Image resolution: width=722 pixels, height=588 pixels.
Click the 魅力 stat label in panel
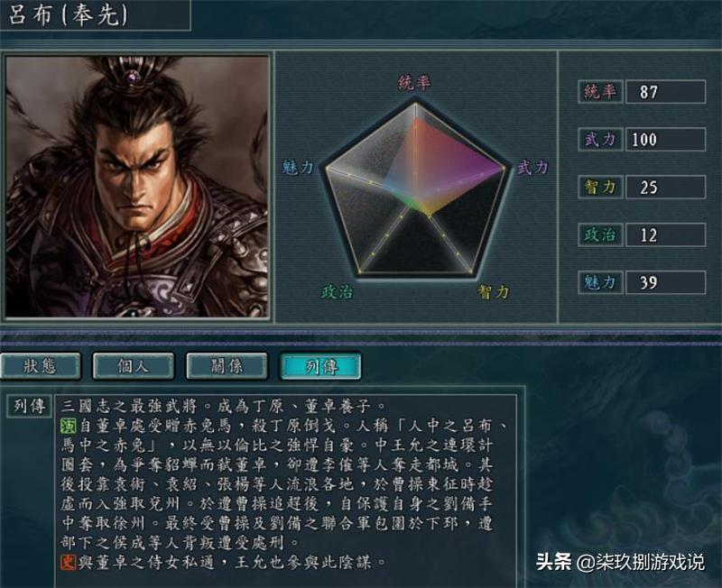(x=600, y=282)
